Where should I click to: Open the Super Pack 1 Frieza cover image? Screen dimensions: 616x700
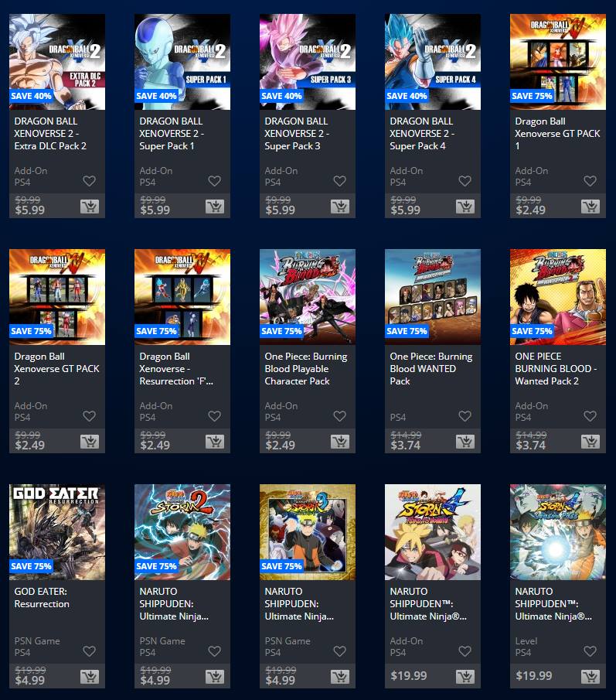[x=182, y=62]
